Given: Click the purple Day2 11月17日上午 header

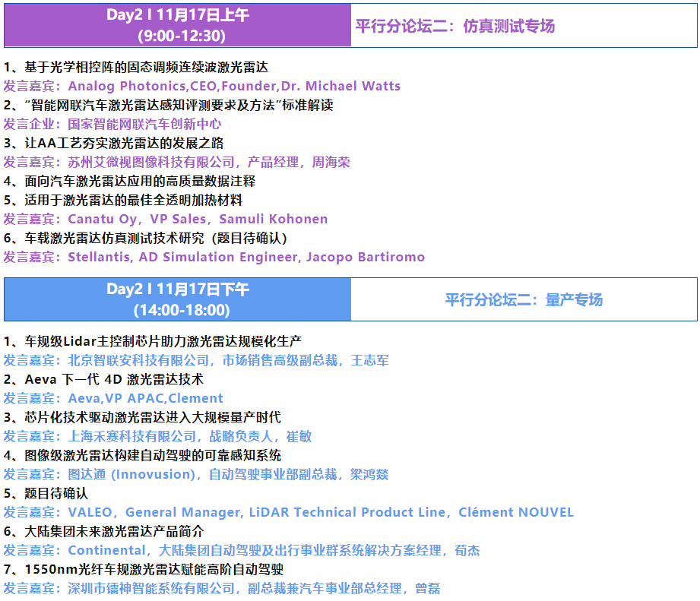Looking at the screenshot, I should [178, 25].
